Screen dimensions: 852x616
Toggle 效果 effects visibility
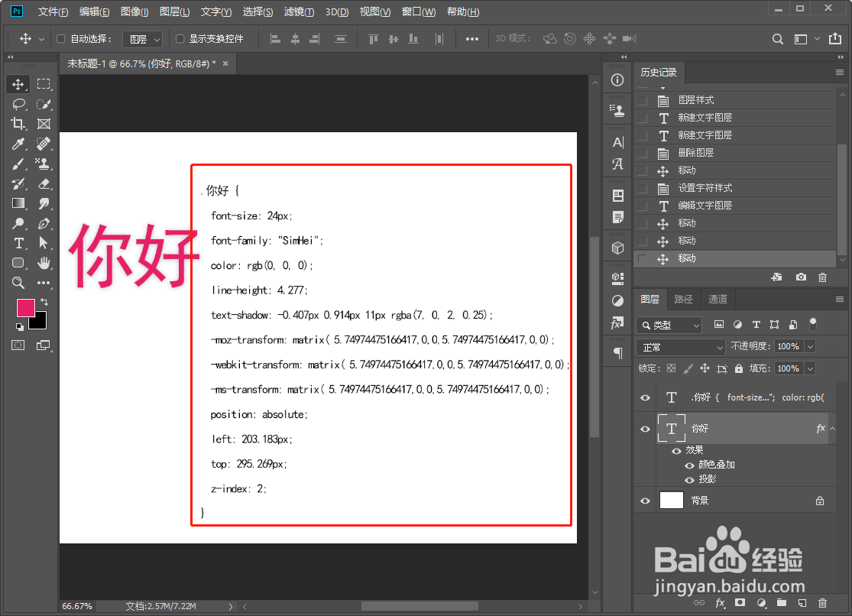(676, 451)
